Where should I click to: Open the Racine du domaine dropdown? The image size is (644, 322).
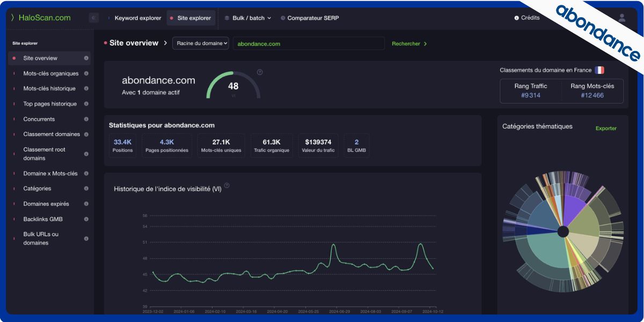(x=201, y=43)
